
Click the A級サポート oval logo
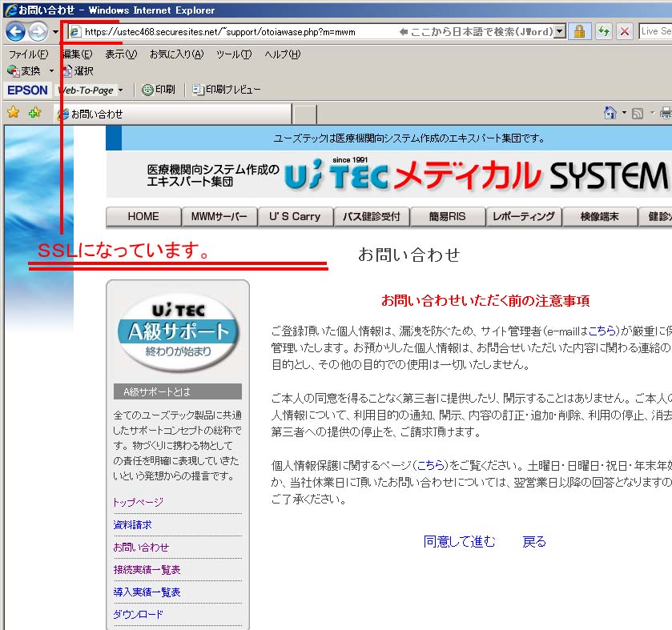[x=178, y=332]
